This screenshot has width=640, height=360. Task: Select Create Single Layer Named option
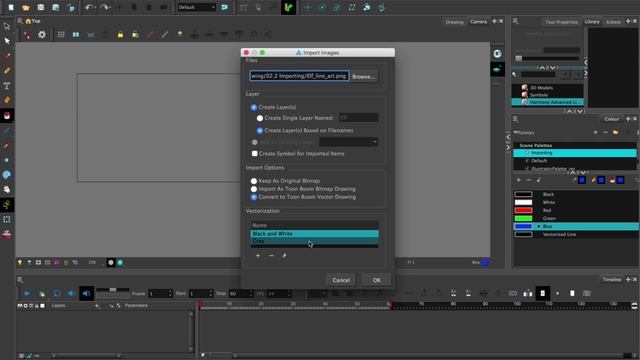260,118
